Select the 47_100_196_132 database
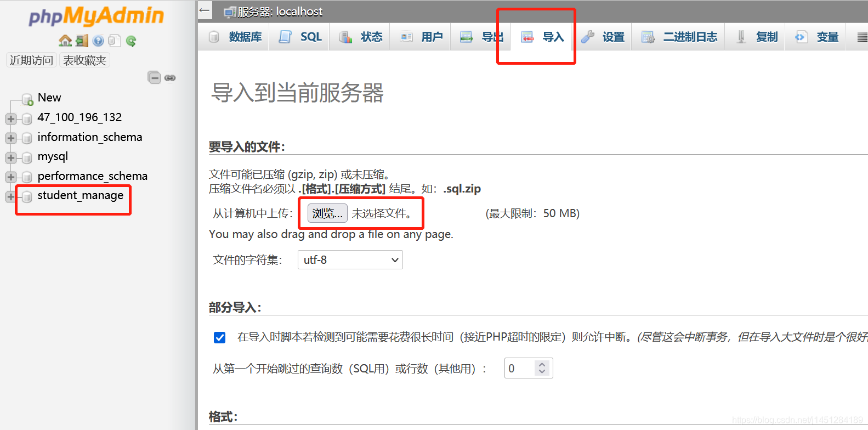Screen dimensions: 868x430 click(x=80, y=117)
